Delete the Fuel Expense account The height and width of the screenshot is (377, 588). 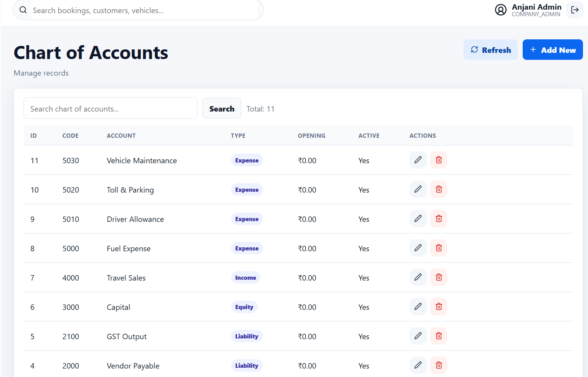(438, 248)
